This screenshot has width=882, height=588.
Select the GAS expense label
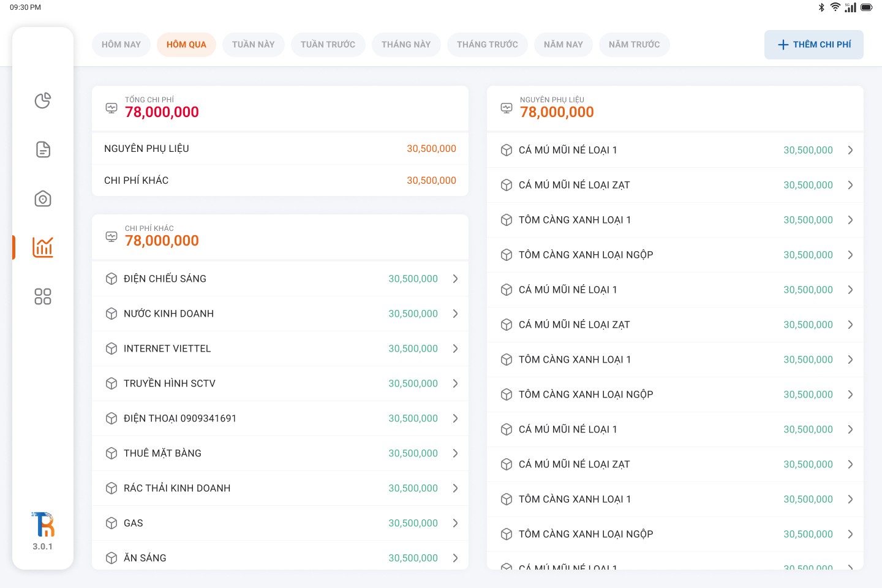coord(133,523)
